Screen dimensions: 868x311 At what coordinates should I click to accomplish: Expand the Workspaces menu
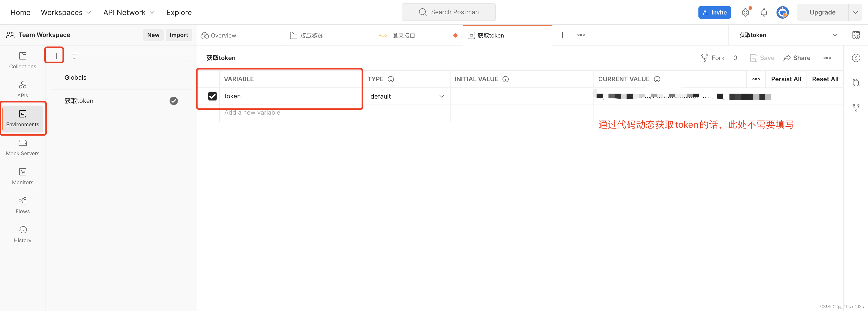coord(66,12)
